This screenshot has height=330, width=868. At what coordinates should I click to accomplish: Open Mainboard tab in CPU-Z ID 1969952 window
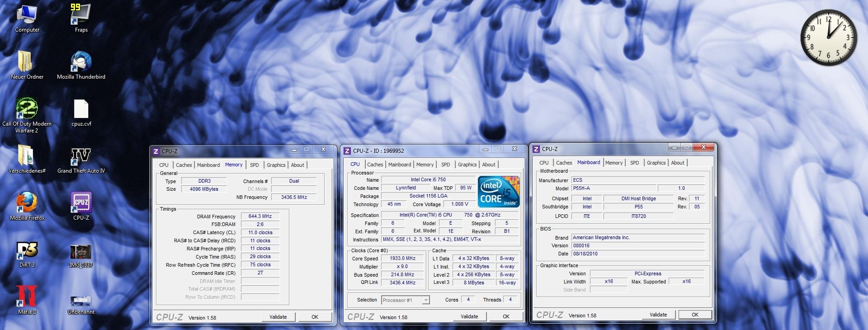(400, 165)
